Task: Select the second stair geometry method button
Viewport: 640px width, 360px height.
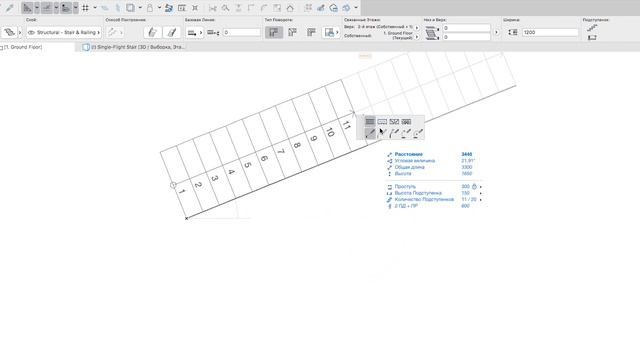Action: coord(171,32)
